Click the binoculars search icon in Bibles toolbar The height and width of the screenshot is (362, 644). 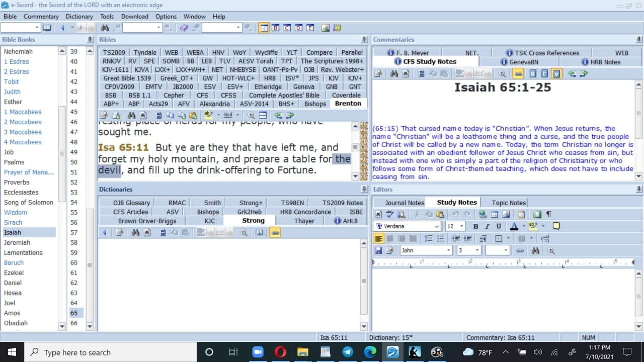132,115
